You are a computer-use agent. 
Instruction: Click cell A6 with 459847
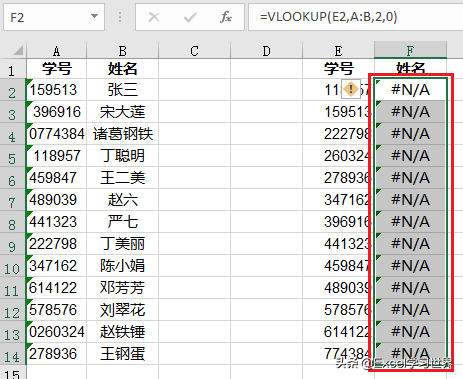(56, 178)
